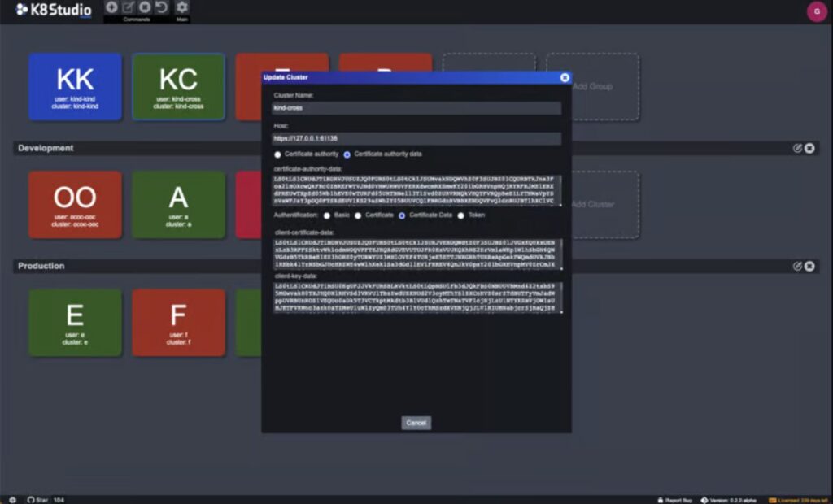The height and width of the screenshot is (504, 833).
Task: Open the OO cluster card in Development
Action: 75,205
